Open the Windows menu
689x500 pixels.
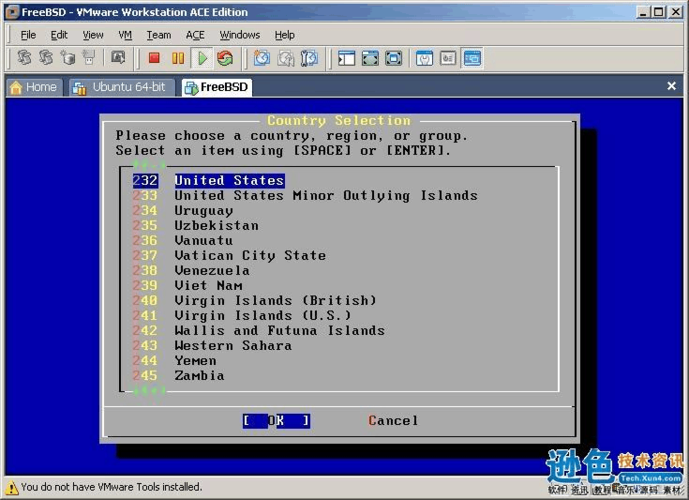(x=239, y=35)
